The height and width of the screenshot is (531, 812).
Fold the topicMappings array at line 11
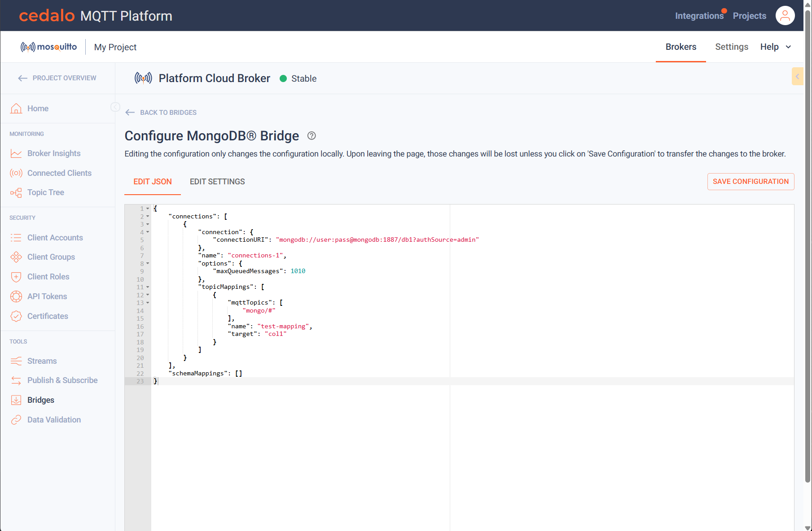point(148,287)
